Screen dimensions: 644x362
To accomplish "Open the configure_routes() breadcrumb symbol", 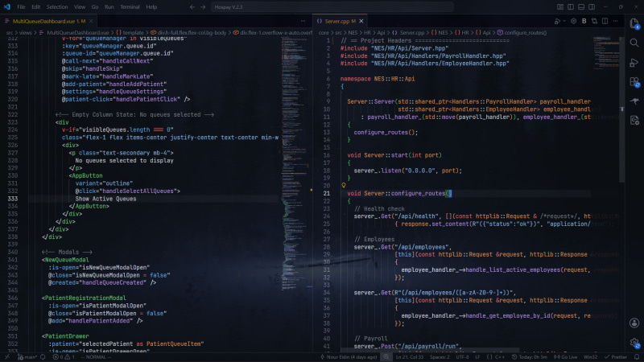I will (x=522, y=33).
